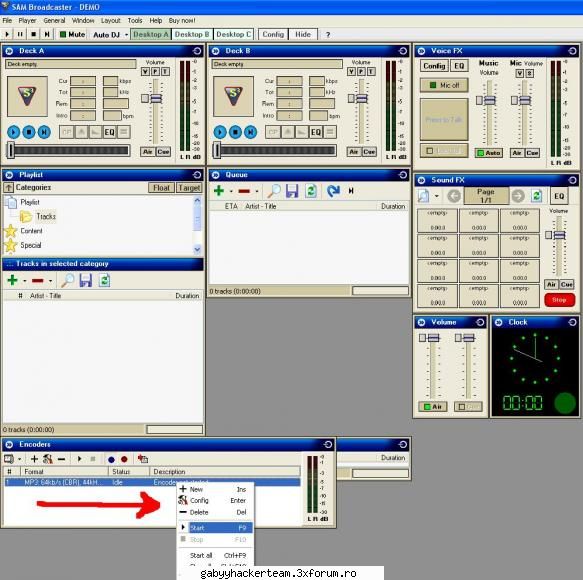Refresh tracks in selected category
Image resolution: width=583 pixels, height=580 pixels.
104,280
